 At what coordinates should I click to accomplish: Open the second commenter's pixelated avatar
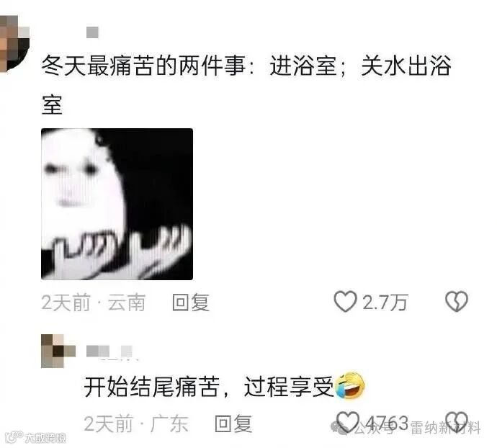(58, 351)
